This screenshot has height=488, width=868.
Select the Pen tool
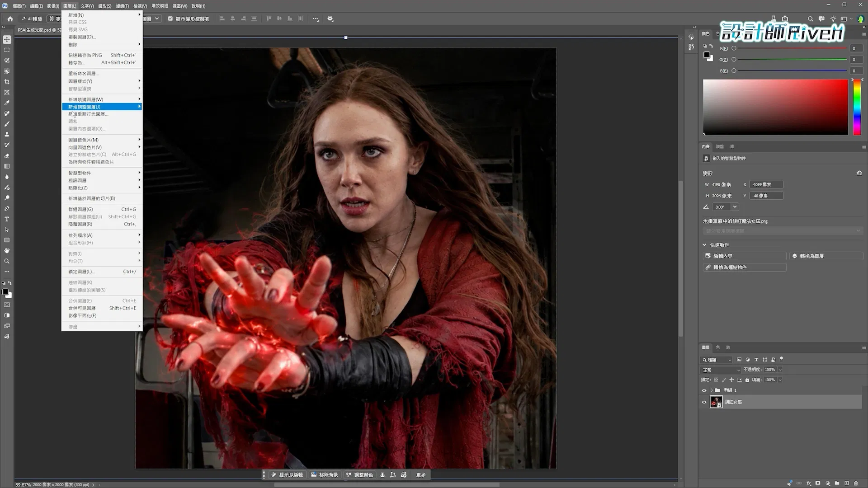tap(7, 208)
